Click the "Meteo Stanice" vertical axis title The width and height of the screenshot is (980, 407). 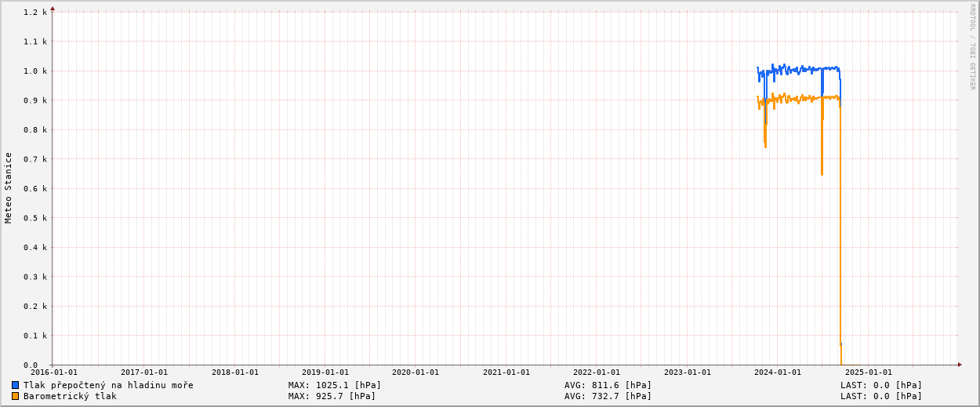click(x=9, y=187)
